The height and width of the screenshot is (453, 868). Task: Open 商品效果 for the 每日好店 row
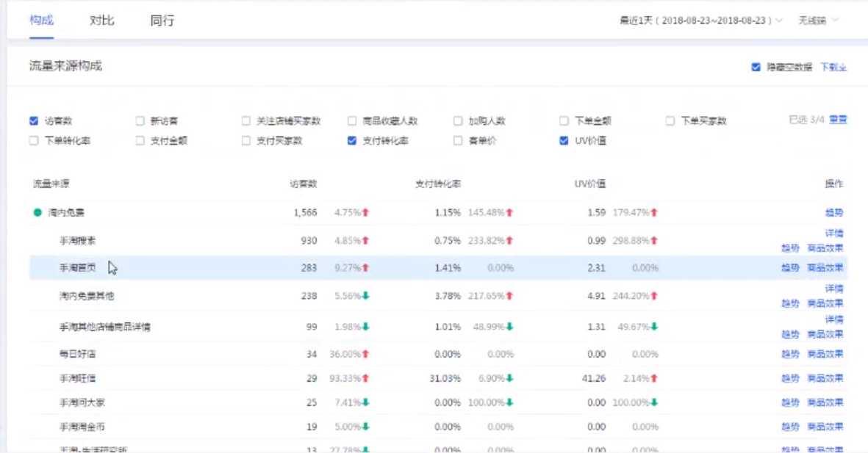(x=825, y=354)
